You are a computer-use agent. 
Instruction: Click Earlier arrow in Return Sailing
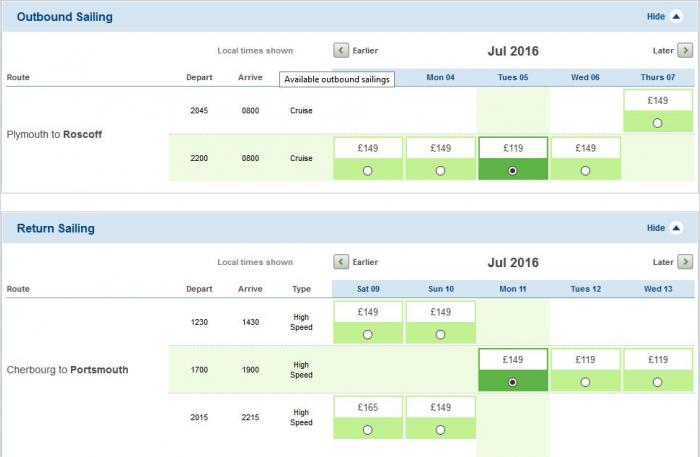(x=341, y=262)
